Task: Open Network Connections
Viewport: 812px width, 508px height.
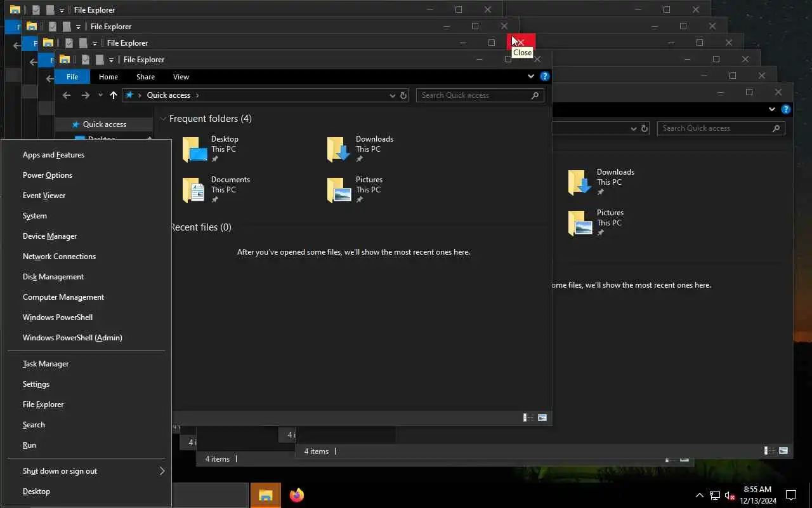Action: 86,257
